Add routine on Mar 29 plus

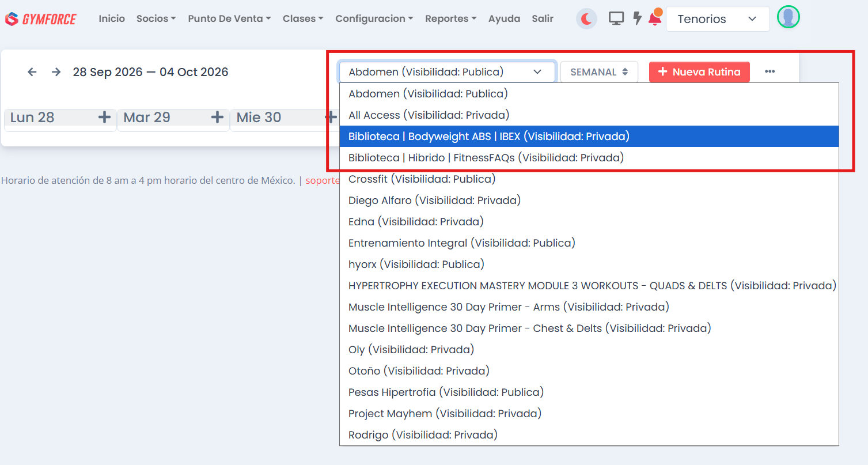(x=217, y=118)
